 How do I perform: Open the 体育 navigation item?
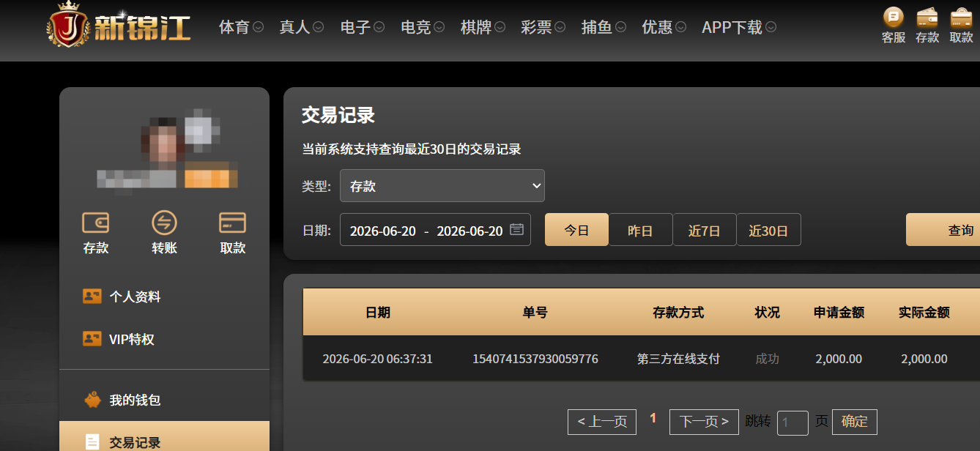point(234,27)
